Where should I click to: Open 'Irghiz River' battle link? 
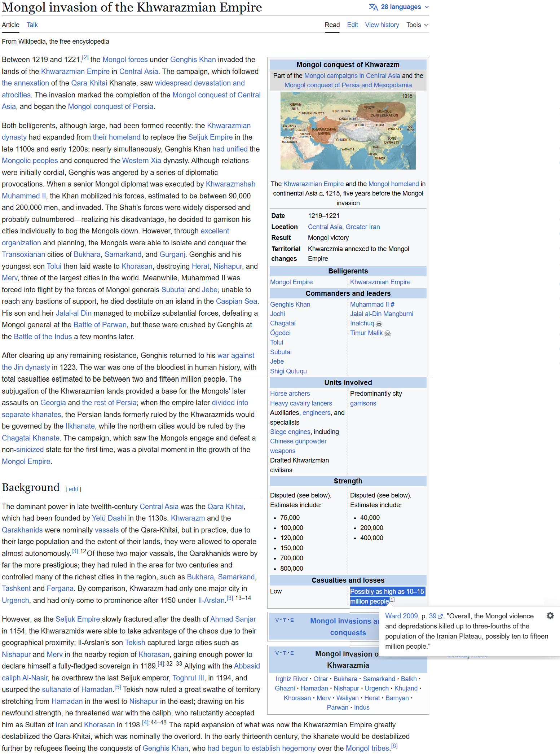(x=292, y=679)
